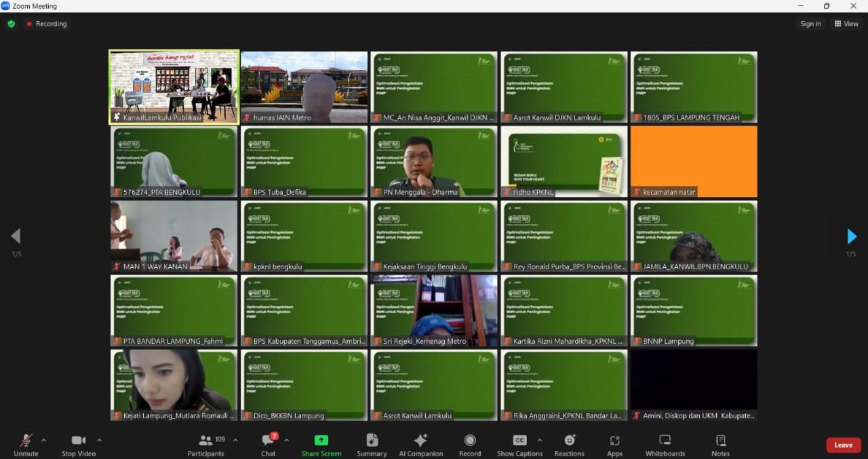Expand the captions options arrow
The image size is (868, 459).
tap(539, 440)
